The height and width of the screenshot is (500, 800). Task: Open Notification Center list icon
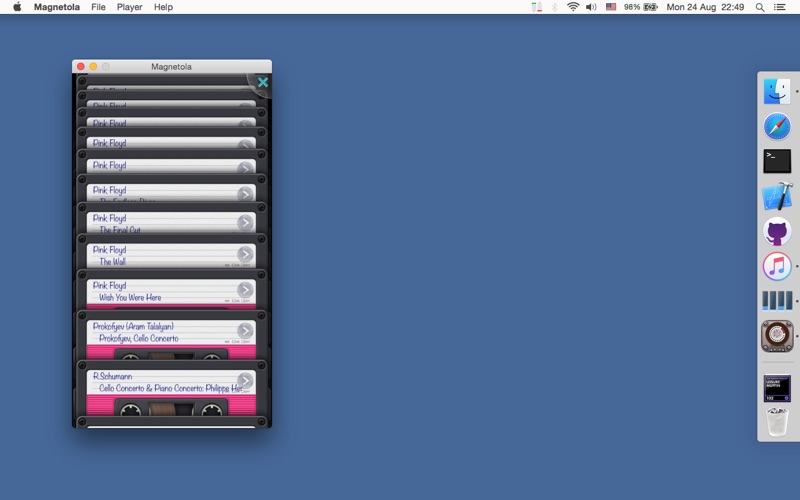780,7
